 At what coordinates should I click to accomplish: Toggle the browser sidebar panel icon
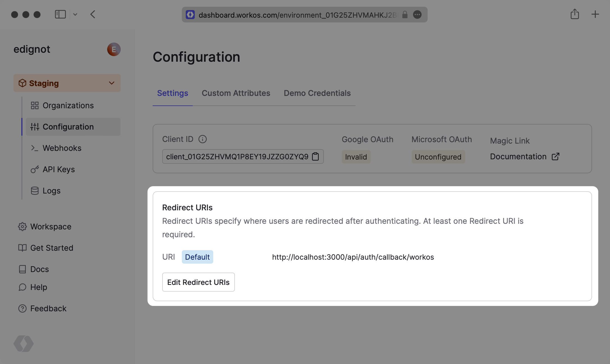60,14
